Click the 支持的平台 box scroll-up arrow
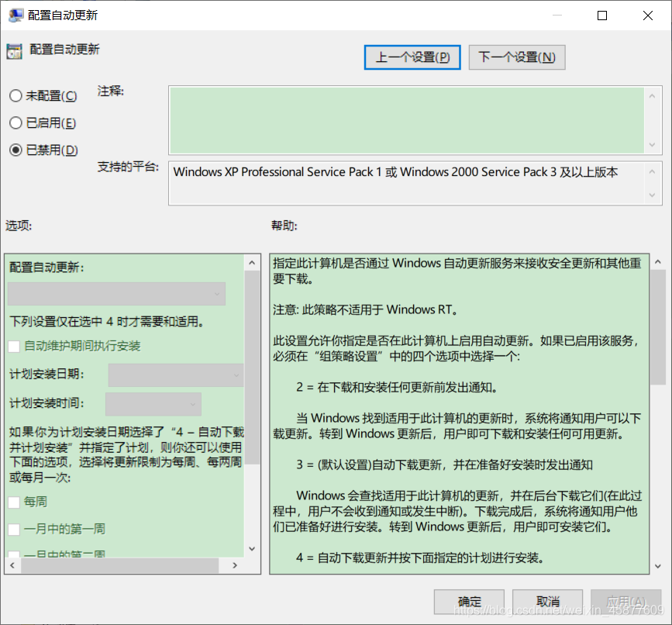Screen dimensions: 672x625 pos(653,172)
